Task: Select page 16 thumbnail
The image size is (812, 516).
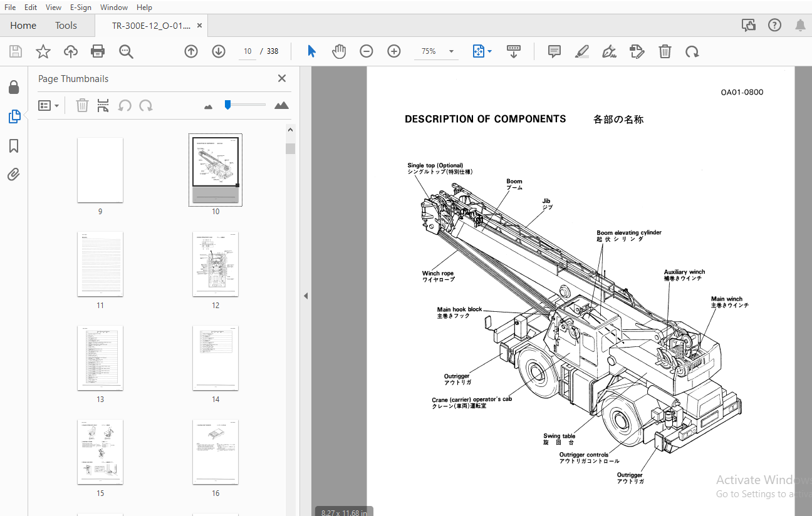Action: 216,452
